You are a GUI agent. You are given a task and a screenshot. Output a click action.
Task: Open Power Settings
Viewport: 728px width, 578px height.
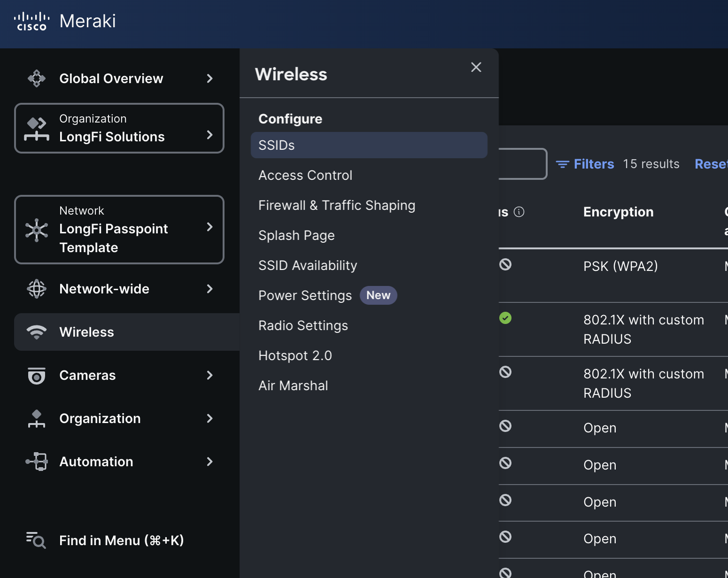click(305, 295)
